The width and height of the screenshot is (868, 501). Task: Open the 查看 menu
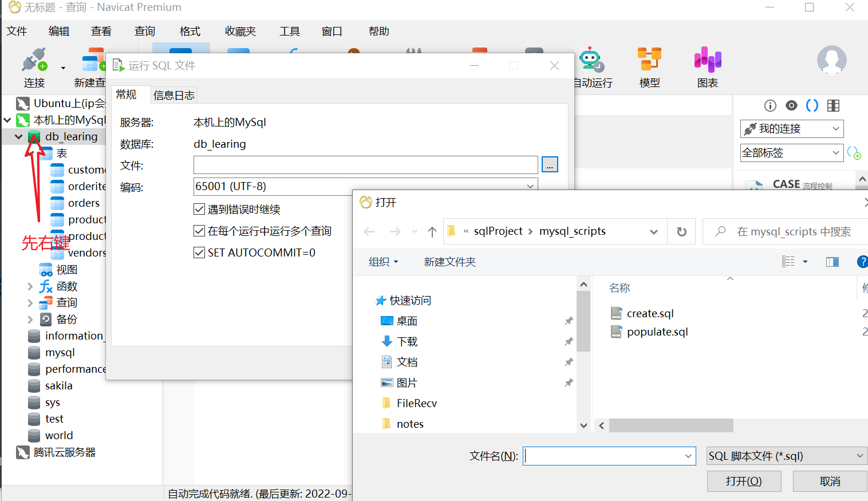pyautogui.click(x=101, y=31)
